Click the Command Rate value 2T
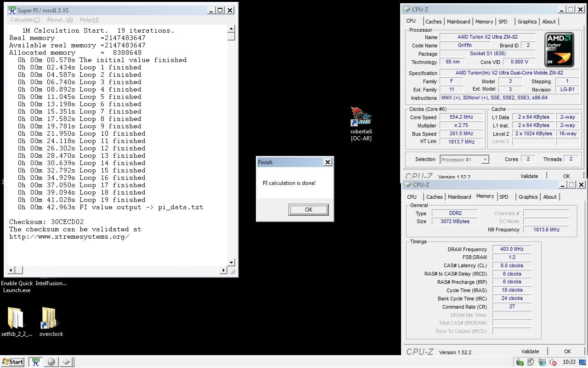 512,306
